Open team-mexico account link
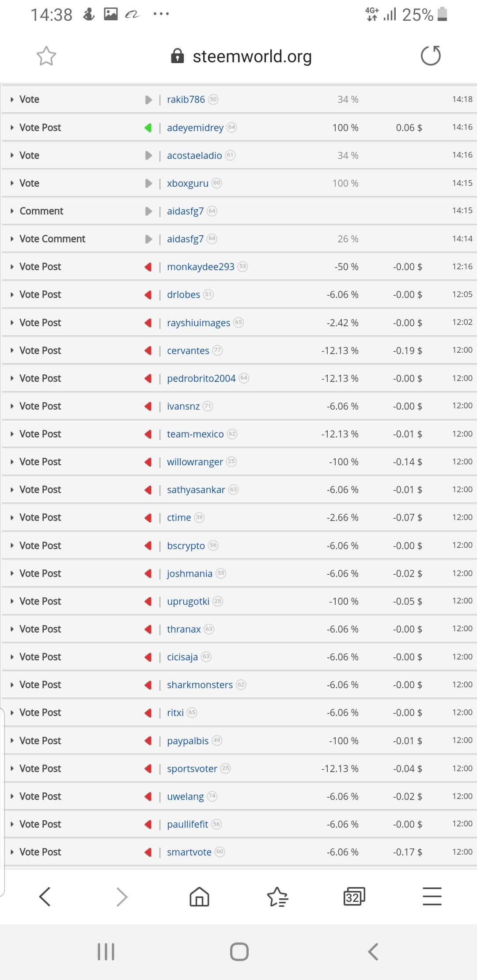The width and height of the screenshot is (477, 980). coord(195,434)
